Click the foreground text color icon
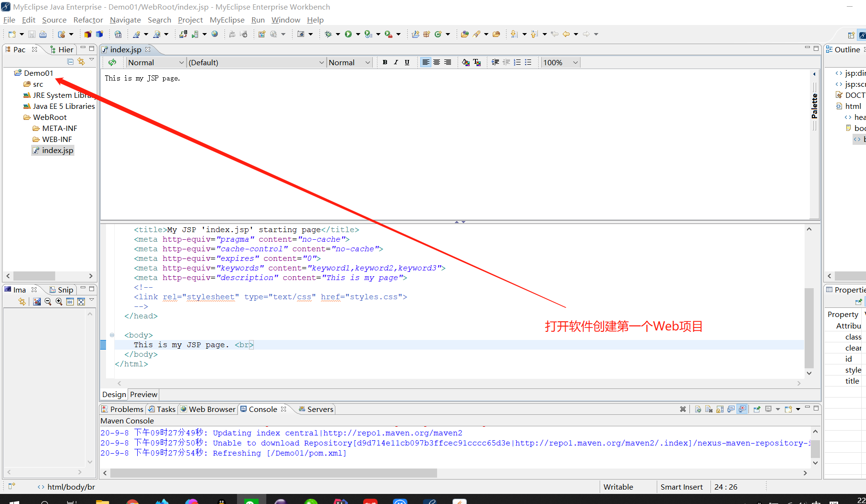866x504 pixels. click(x=477, y=62)
